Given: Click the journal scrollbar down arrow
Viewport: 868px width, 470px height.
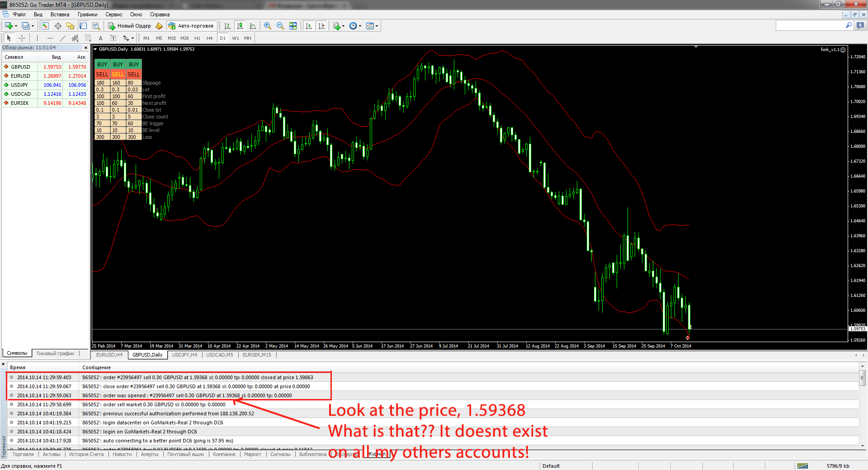Looking at the screenshot, I should pos(863,446).
